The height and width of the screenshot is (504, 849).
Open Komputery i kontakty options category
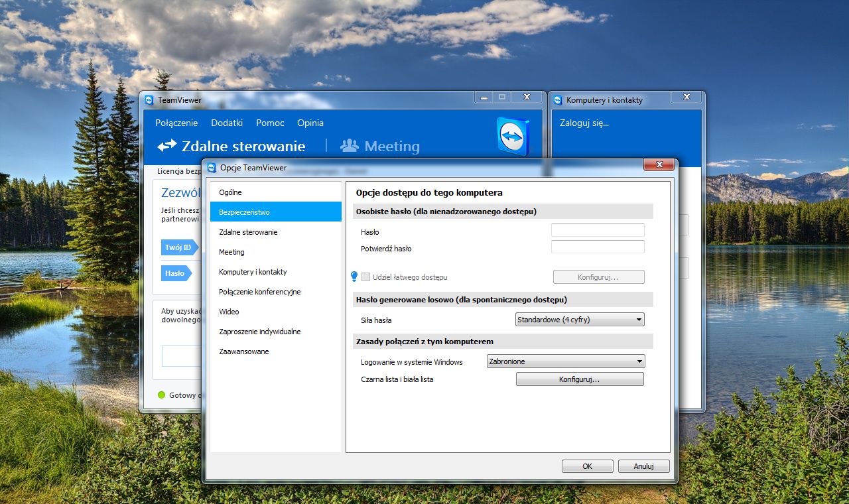coord(276,272)
